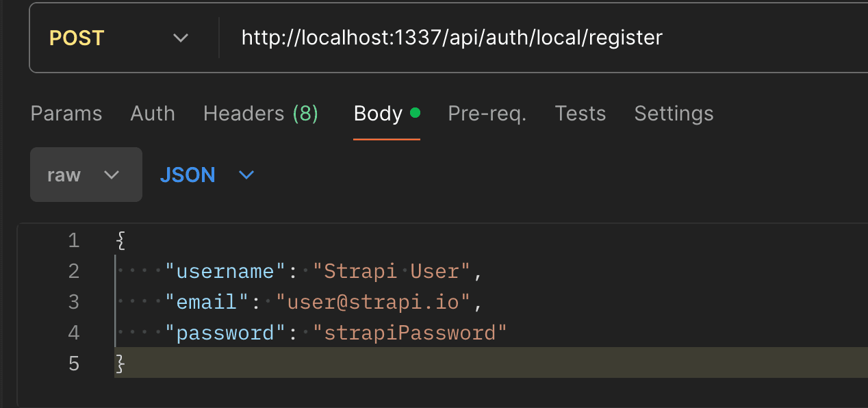Click the "Strapi User" value
Image resolution: width=868 pixels, height=408 pixels.
392,272
